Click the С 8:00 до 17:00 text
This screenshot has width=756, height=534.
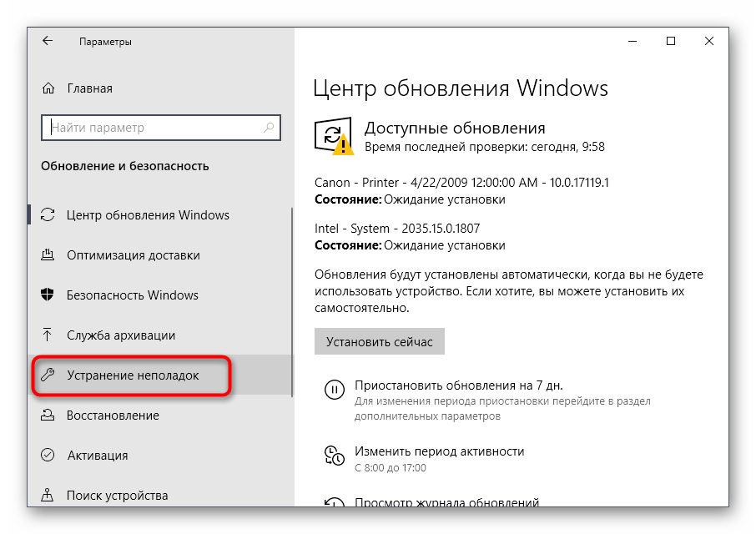(x=391, y=467)
